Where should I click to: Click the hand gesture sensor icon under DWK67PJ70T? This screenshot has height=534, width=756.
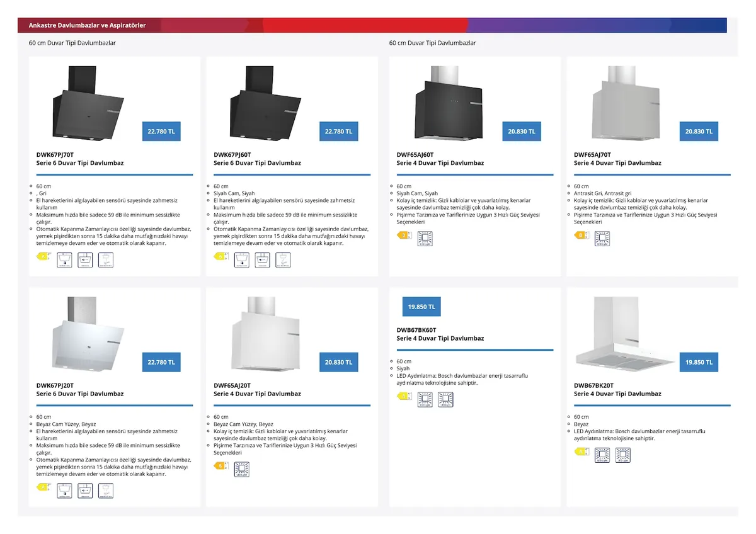point(106,259)
